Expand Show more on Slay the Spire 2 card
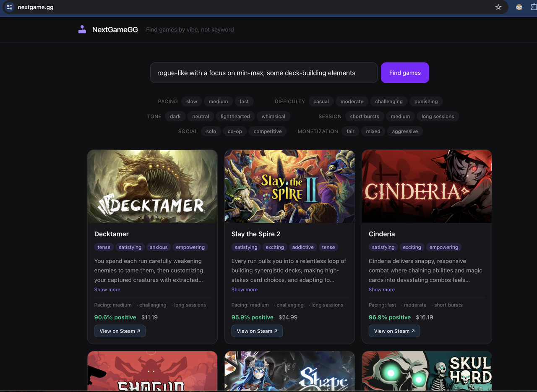The image size is (537, 392). click(x=244, y=290)
